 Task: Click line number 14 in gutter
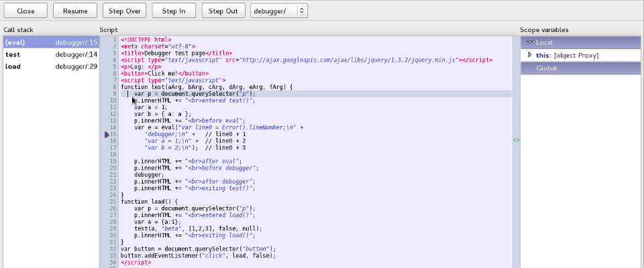pos(113,128)
